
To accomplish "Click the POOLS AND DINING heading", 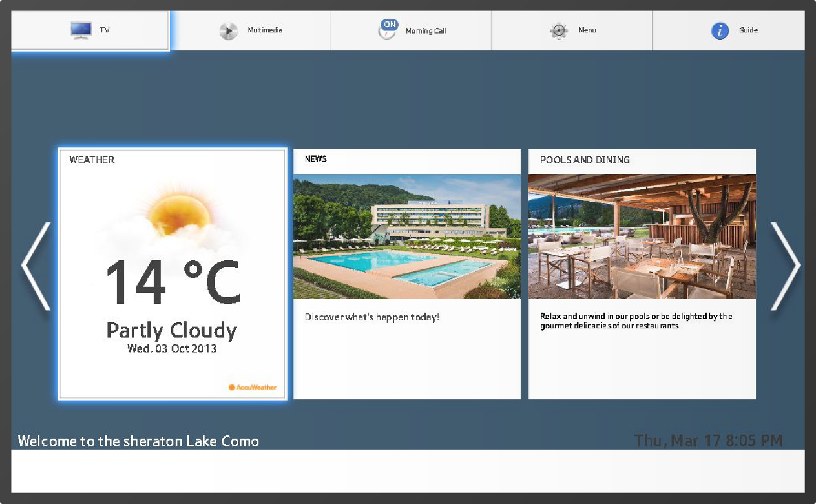I will [585, 160].
